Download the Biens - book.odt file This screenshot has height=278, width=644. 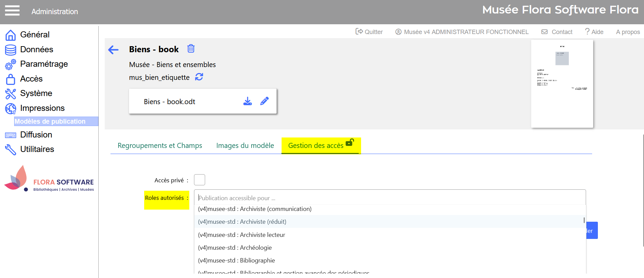[x=248, y=101]
